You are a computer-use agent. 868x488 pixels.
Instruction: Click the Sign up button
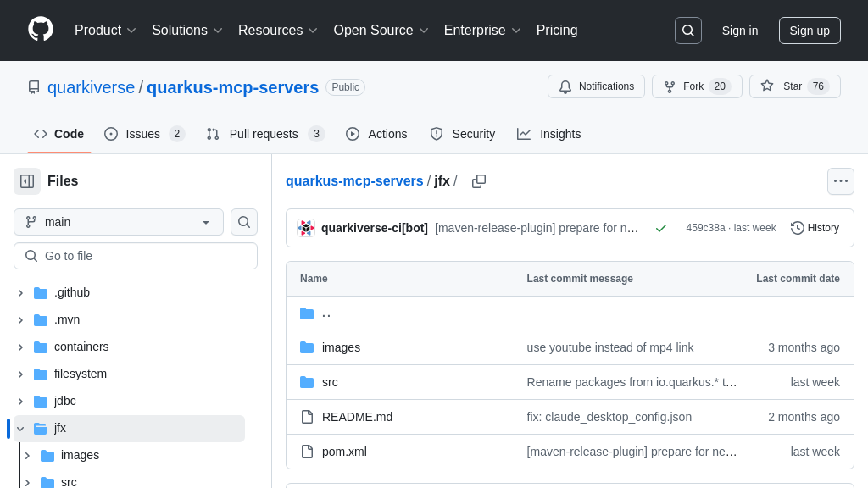tap(810, 30)
